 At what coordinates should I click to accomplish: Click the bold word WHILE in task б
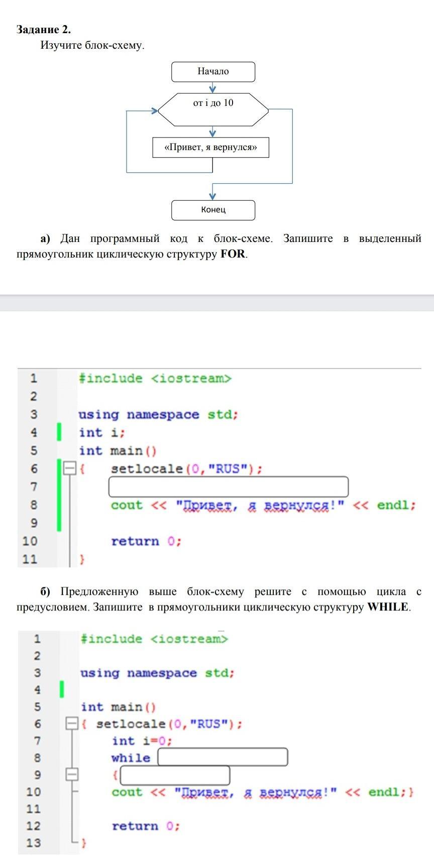coord(388,607)
